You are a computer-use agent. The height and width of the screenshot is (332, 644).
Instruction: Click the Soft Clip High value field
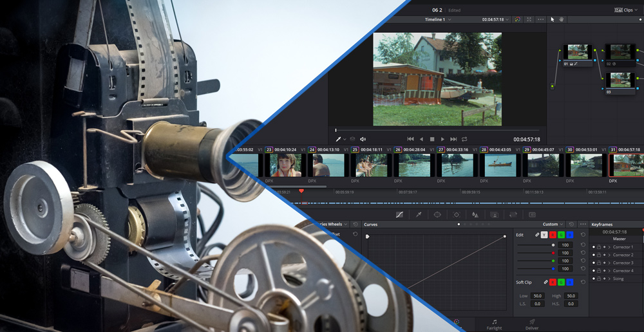click(x=571, y=296)
